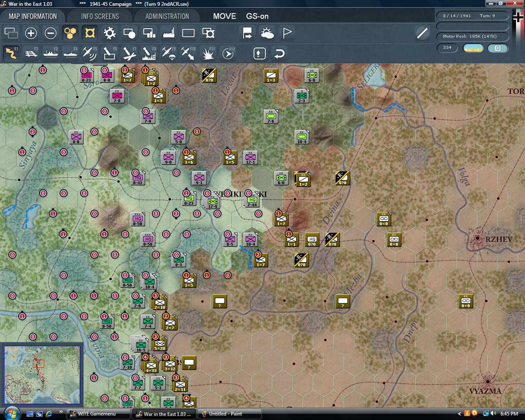Click the Vyazma city hex
The height and width of the screenshot is (420, 525).
[488, 381]
